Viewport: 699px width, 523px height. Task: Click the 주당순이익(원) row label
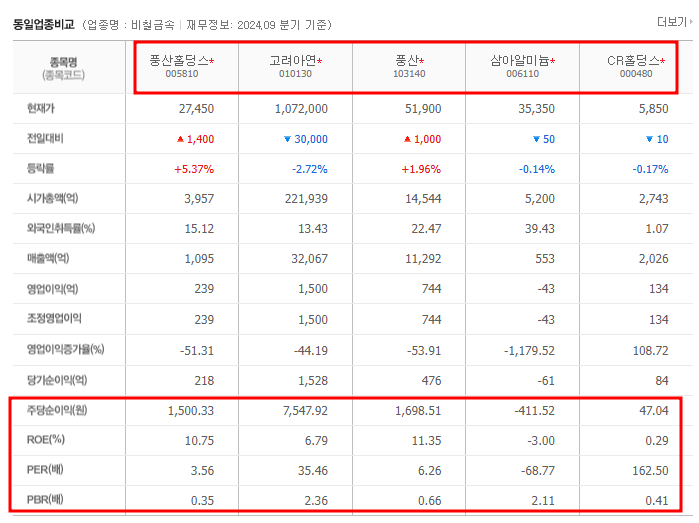point(57,410)
